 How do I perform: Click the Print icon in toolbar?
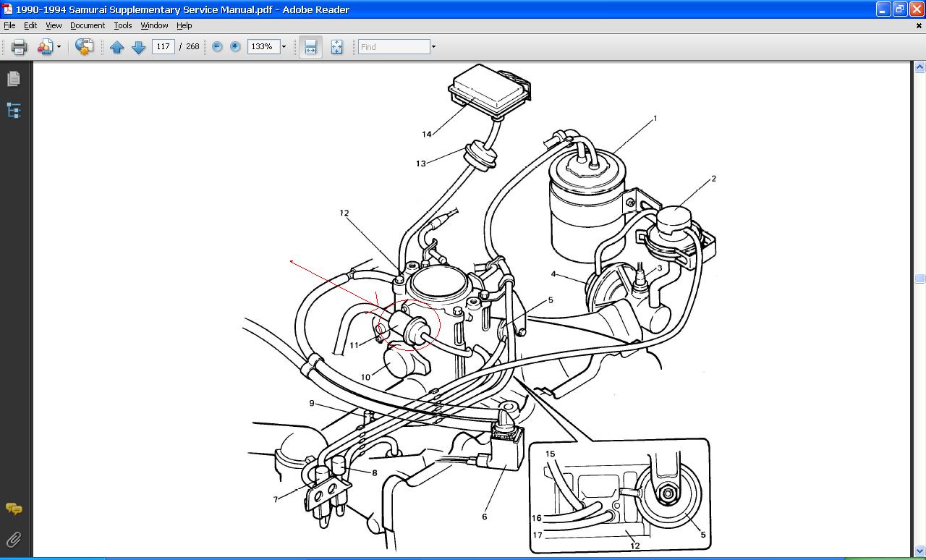19,47
